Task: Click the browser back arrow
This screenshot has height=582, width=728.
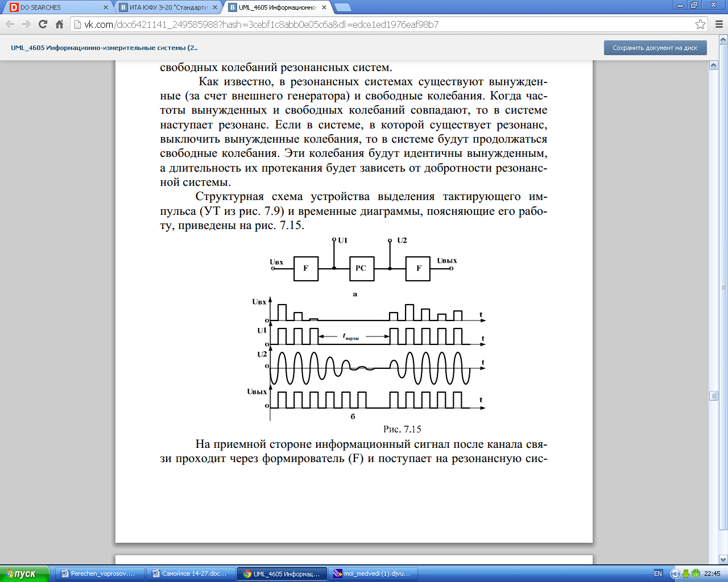Action: (10, 24)
